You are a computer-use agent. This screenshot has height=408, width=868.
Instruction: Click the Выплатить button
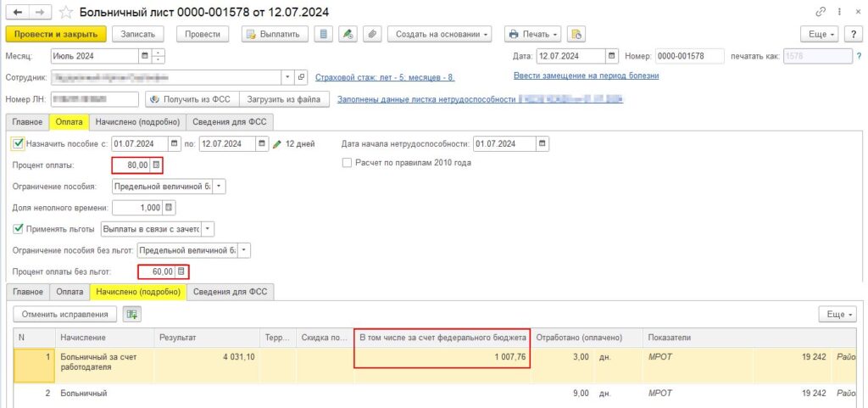[x=275, y=34]
